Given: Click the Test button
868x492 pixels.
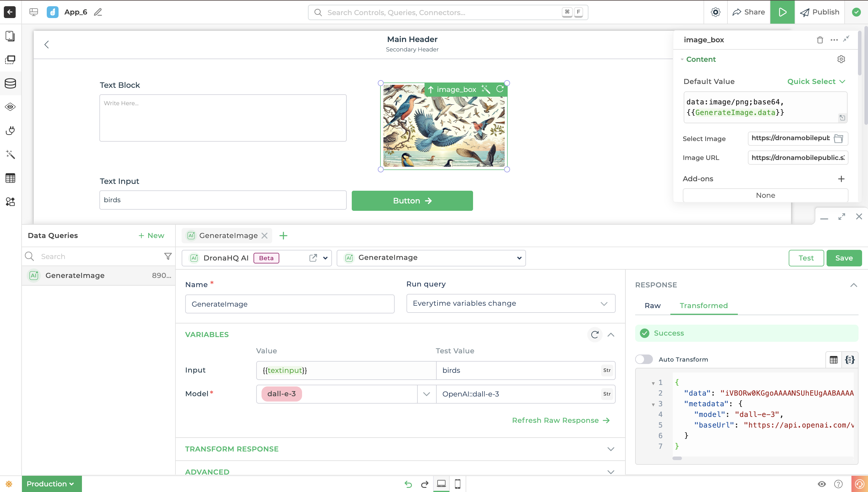Looking at the screenshot, I should [x=806, y=258].
